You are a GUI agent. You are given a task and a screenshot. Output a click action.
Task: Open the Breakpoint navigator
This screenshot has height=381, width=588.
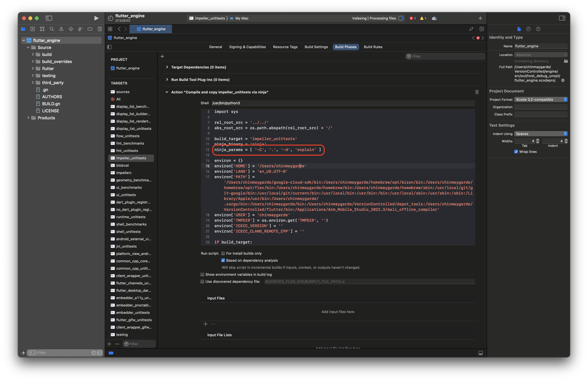pyautogui.click(x=90, y=29)
